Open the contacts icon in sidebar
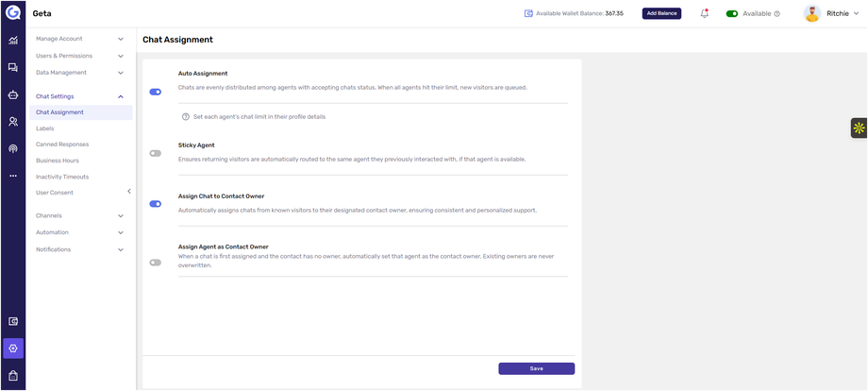The width and height of the screenshot is (868, 391). pyautogui.click(x=12, y=122)
